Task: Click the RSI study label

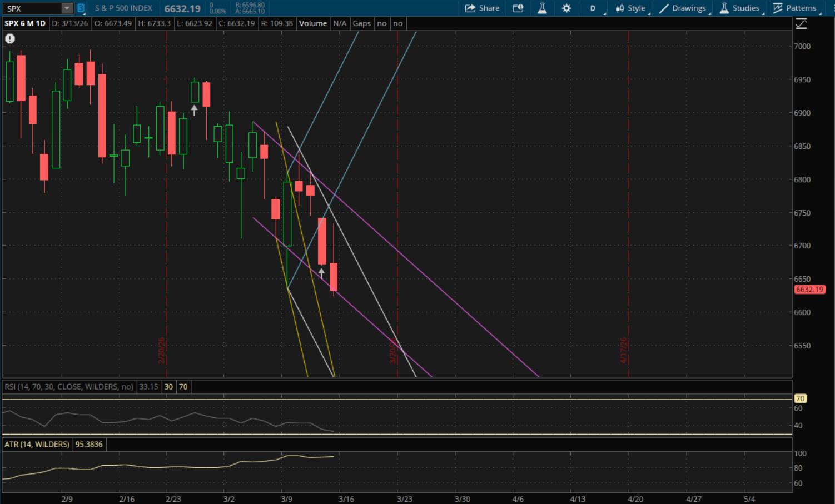Action: click(x=68, y=387)
